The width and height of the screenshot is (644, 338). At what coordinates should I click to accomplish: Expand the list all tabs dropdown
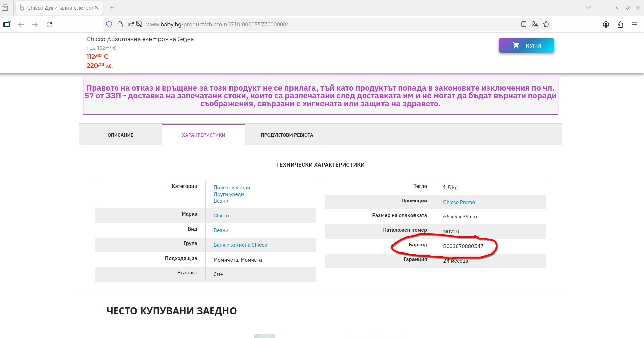tap(589, 8)
